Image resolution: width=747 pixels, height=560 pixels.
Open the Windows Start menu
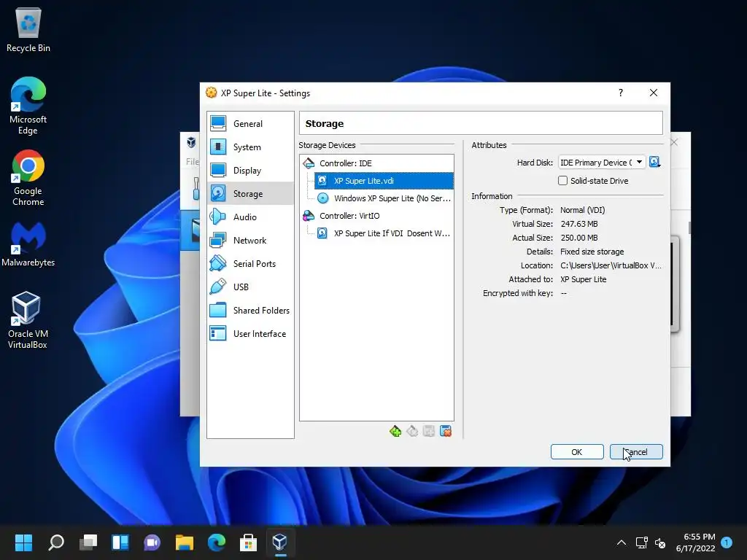tap(23, 542)
